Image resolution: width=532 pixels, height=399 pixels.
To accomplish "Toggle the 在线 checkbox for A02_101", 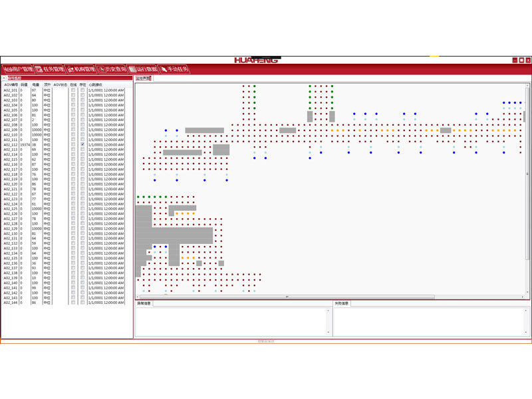I will [72, 90].
